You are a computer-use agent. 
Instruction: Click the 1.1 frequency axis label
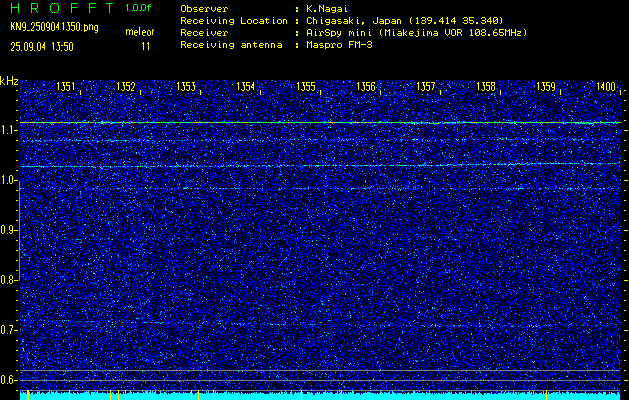[7, 130]
